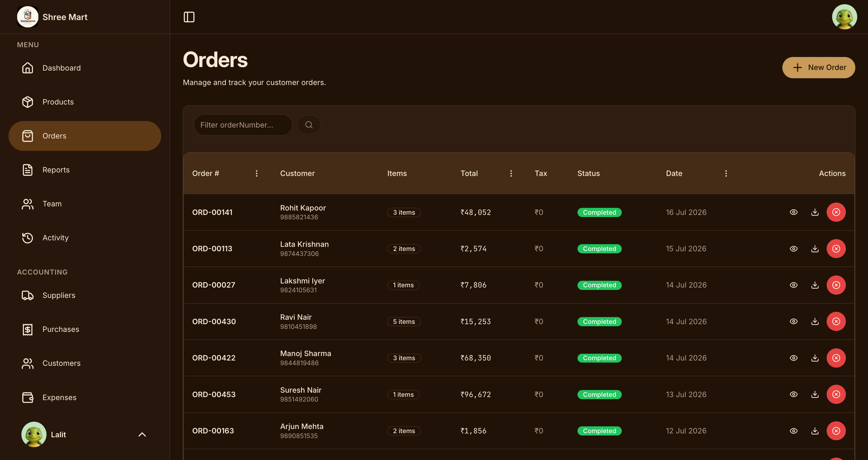The width and height of the screenshot is (868, 460).
Task: Cancel order ORD-00027
Action: [836, 285]
